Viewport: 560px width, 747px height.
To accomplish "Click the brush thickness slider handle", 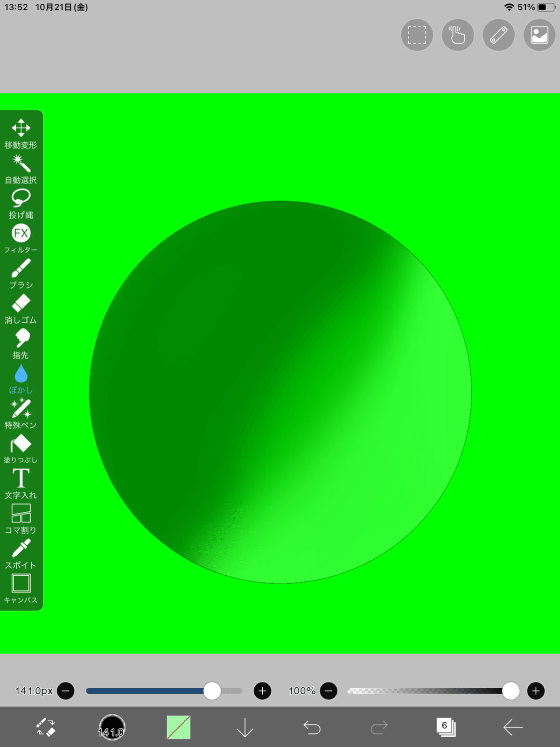I will coord(212,691).
